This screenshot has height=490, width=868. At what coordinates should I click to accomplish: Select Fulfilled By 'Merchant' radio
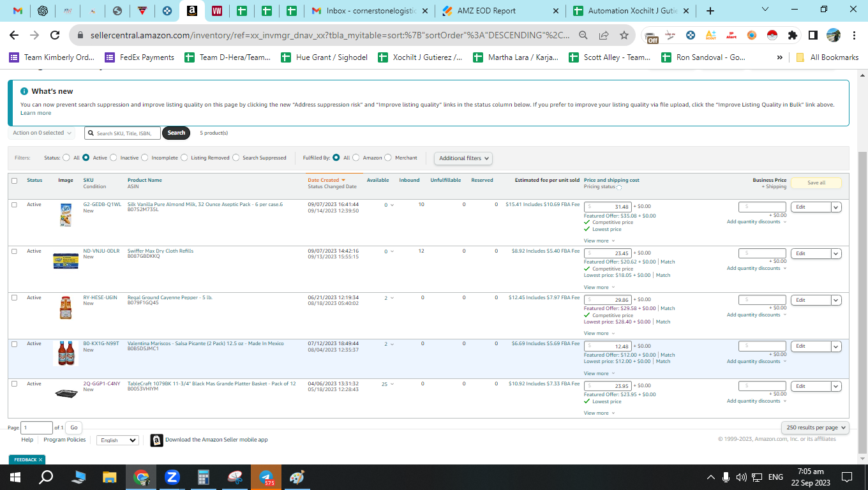pyautogui.click(x=389, y=158)
